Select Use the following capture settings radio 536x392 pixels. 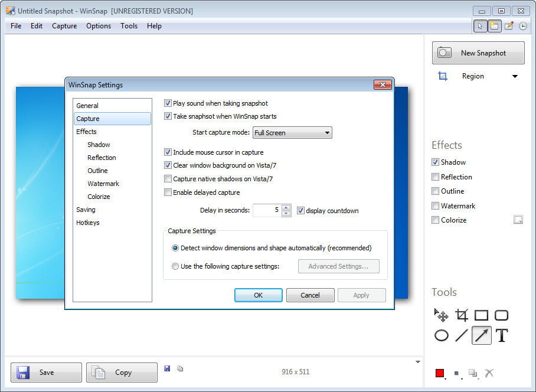pyautogui.click(x=175, y=266)
